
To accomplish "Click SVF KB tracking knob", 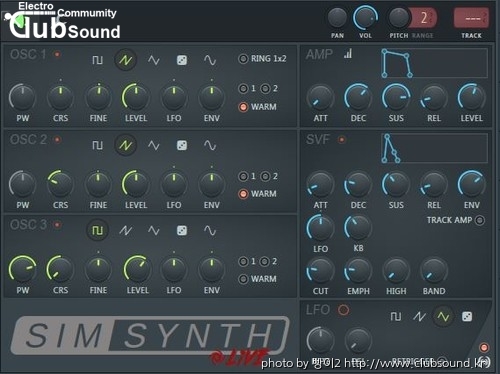I will click(x=358, y=228).
